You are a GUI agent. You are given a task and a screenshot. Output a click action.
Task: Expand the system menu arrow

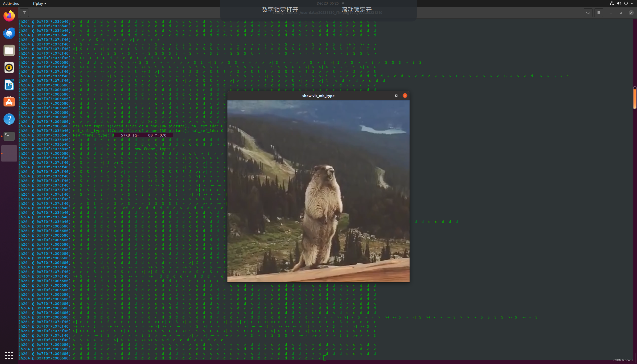632,3
